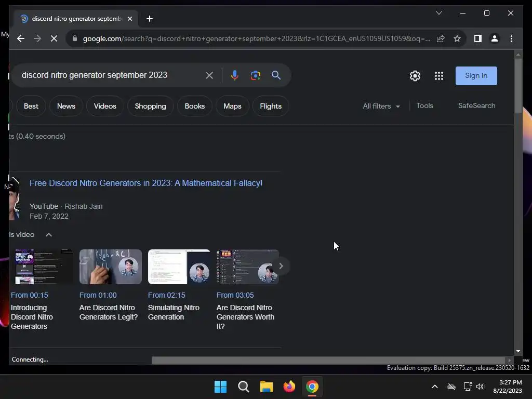Open Free Discord Nitro Generators video link
Screen dimensions: 532x399
coord(146,183)
